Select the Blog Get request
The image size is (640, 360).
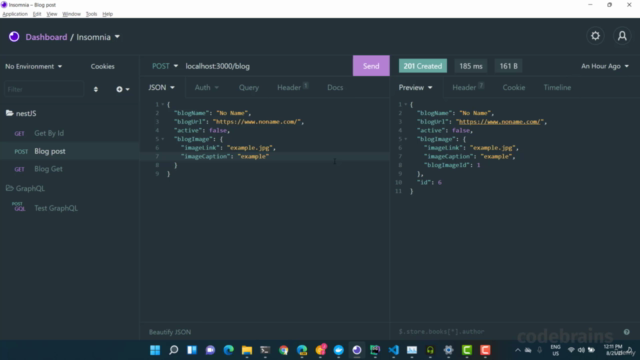click(69, 169)
